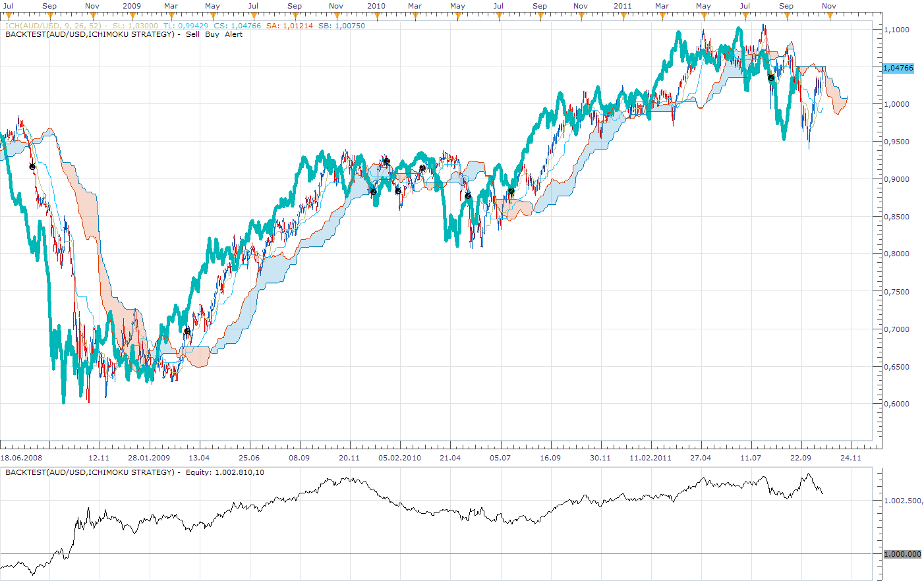
Task: Click the Alert label in the backtest legend
Action: coord(234,34)
